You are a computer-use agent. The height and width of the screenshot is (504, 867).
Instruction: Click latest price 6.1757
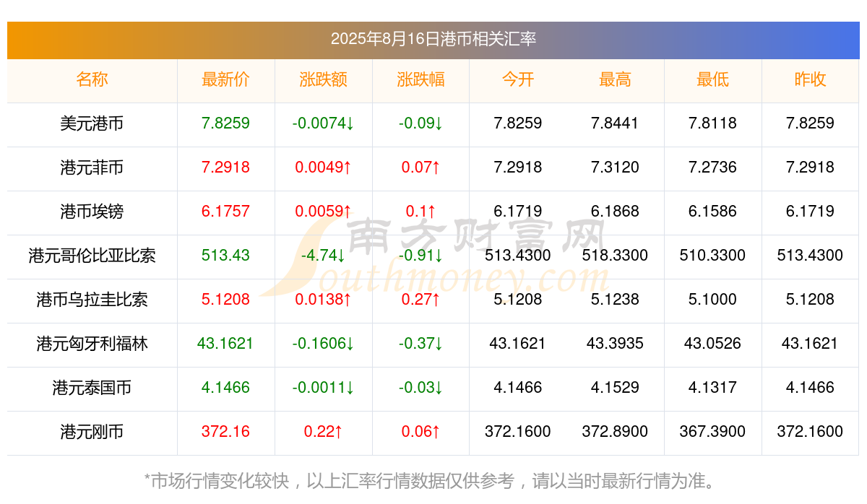[226, 212]
